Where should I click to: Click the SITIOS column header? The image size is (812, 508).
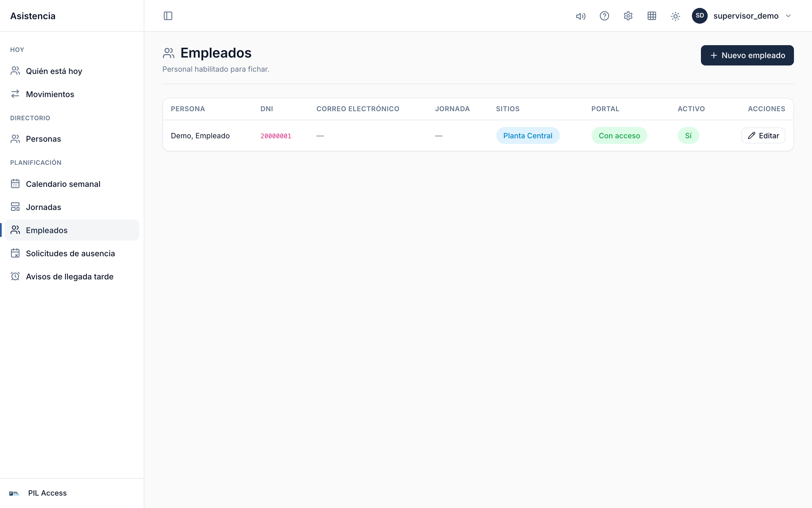pos(508,109)
